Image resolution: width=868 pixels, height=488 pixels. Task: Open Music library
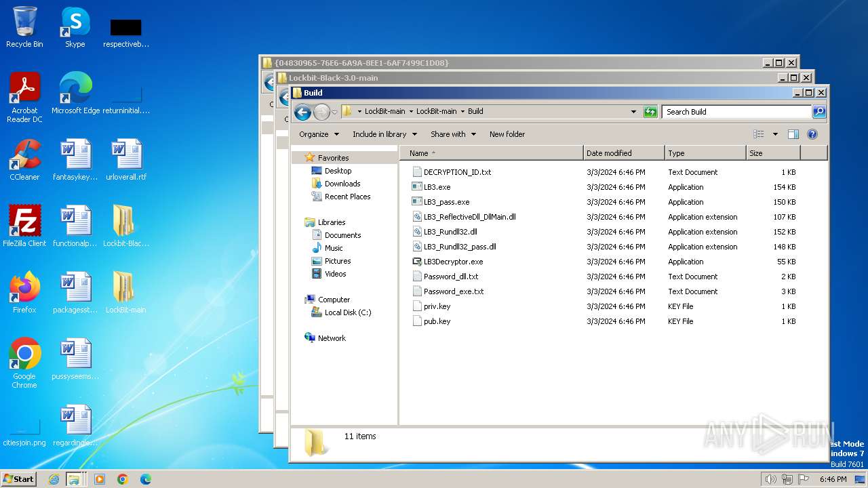pos(334,248)
